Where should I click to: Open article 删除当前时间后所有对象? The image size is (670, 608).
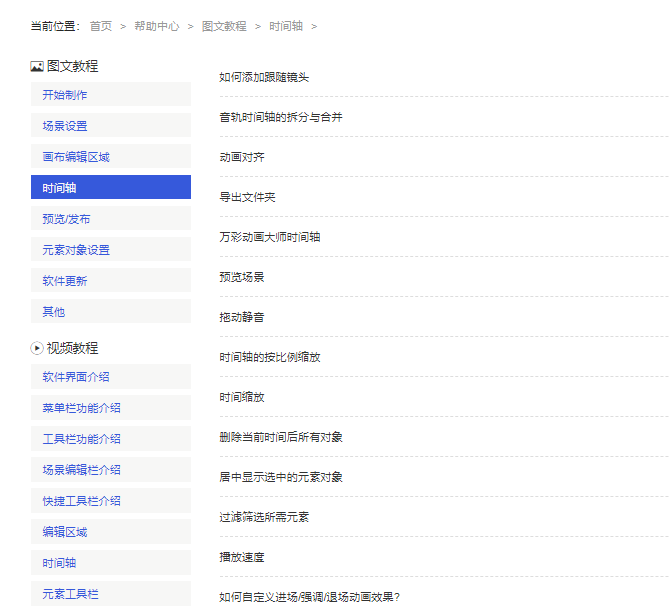tap(281, 437)
